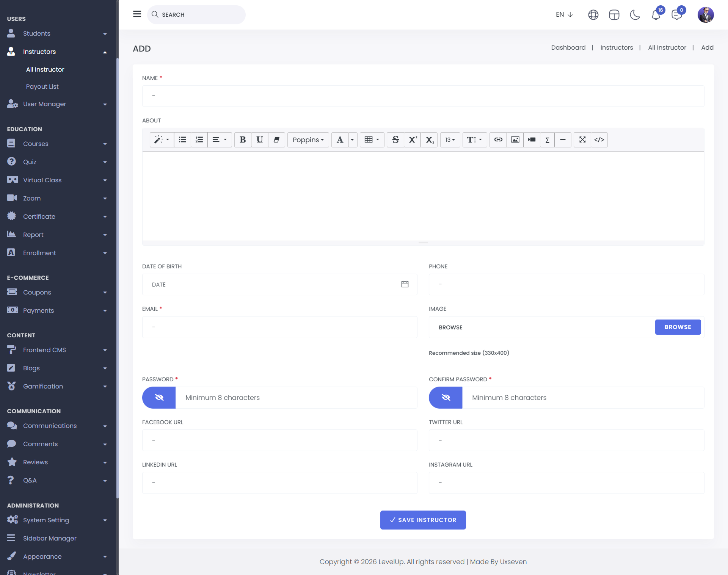Switch to dark mode via moon icon
The height and width of the screenshot is (575, 728).
[x=635, y=15]
